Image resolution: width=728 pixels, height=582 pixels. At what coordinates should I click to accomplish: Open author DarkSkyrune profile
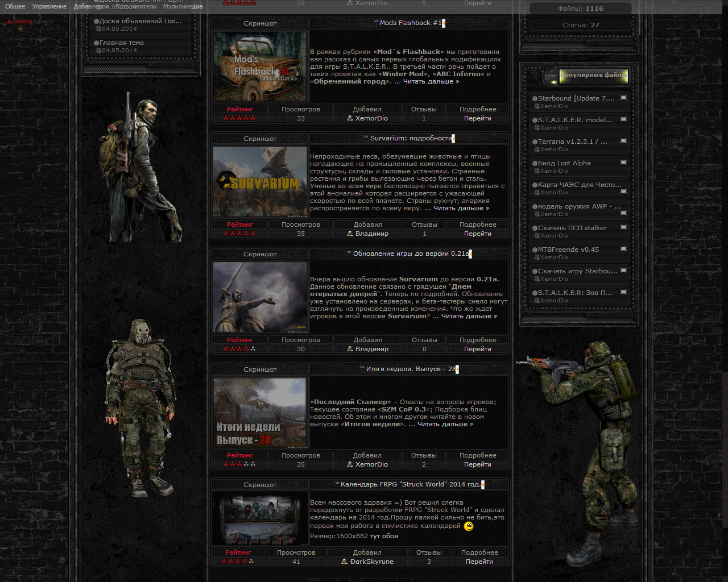[x=371, y=562]
